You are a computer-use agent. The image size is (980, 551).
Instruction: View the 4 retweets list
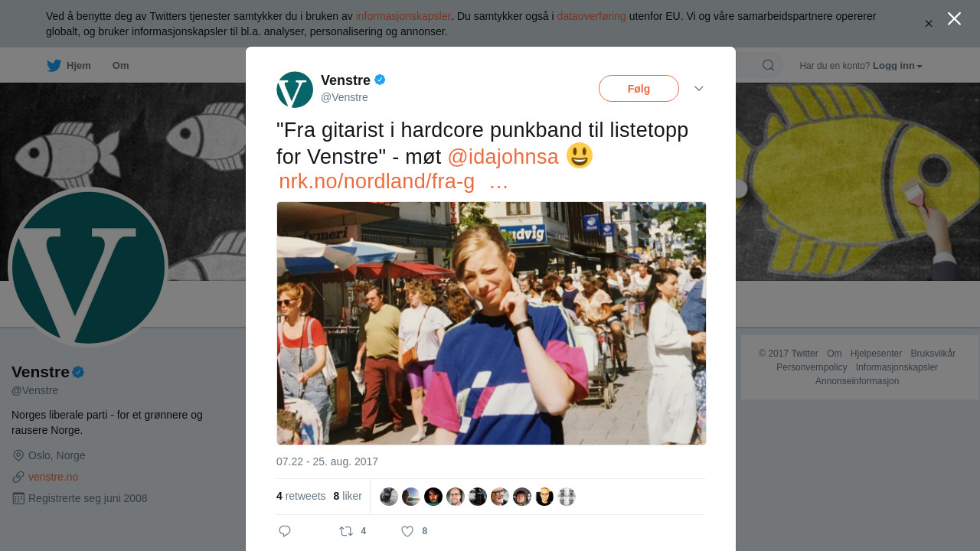pos(301,496)
